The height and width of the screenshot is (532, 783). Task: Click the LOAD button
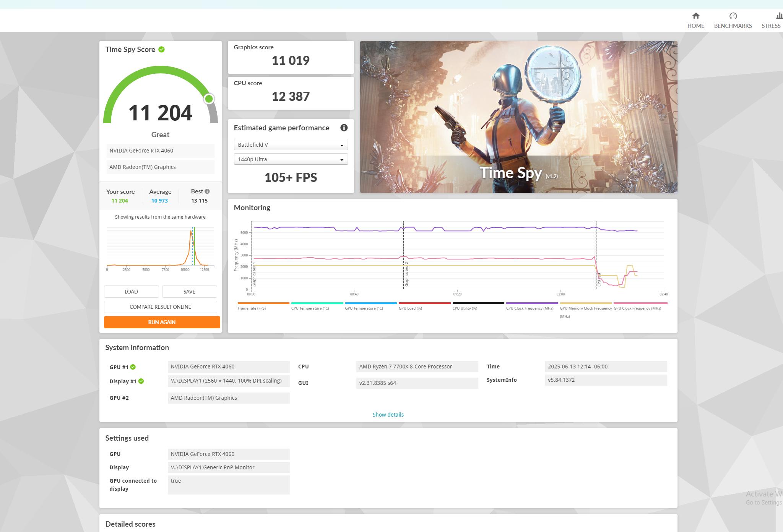[131, 292]
